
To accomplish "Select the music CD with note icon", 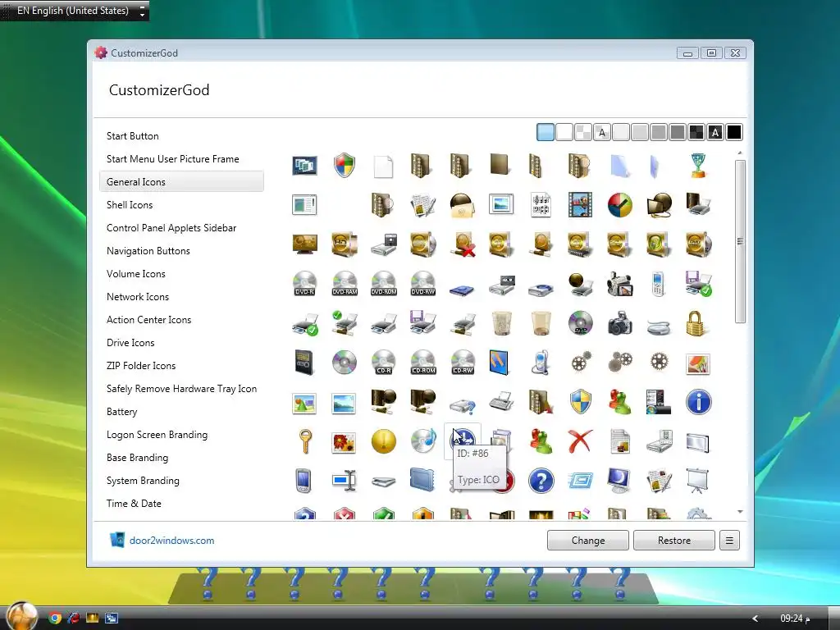I will tap(423, 441).
